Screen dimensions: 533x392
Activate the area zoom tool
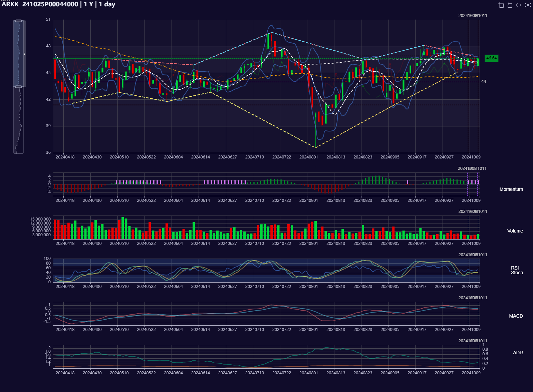pyautogui.click(x=501, y=5)
